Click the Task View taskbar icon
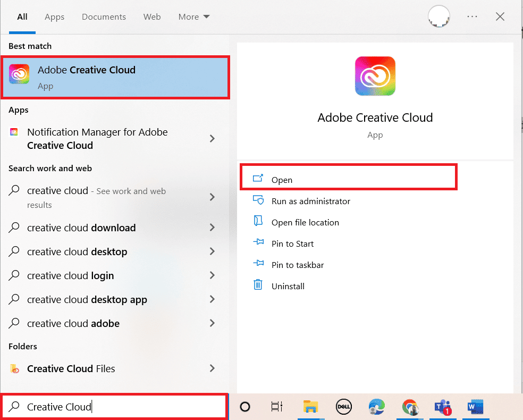This screenshot has height=420, width=523. click(x=276, y=407)
